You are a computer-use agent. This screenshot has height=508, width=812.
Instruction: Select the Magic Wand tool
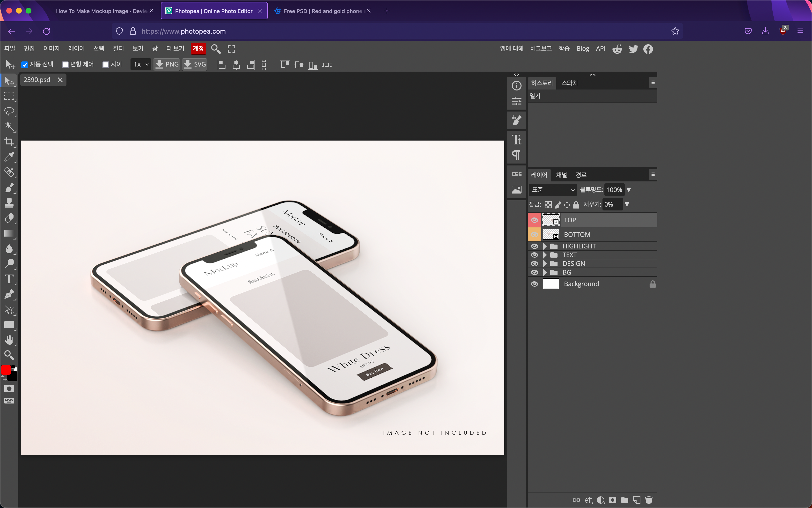pyautogui.click(x=9, y=127)
